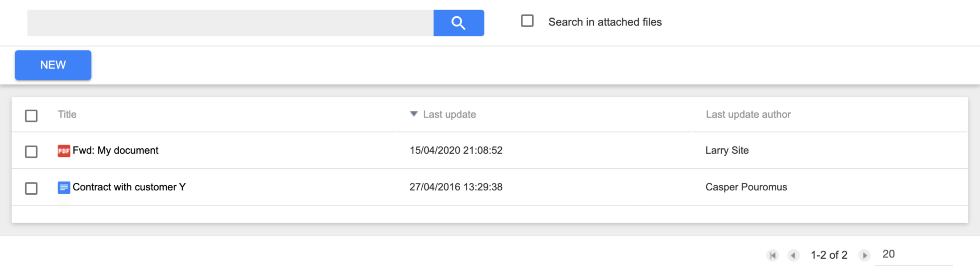The width and height of the screenshot is (980, 273).
Task: Go to the next page of results
Action: tap(864, 255)
